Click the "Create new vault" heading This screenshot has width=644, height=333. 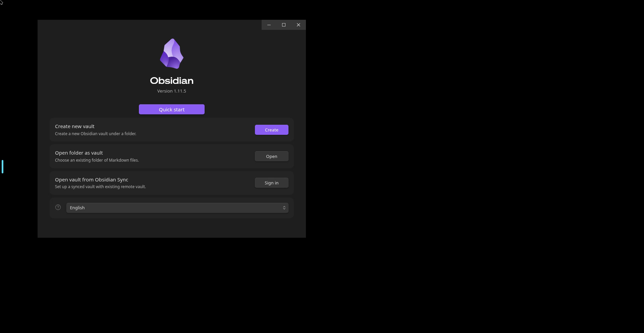[75, 126]
